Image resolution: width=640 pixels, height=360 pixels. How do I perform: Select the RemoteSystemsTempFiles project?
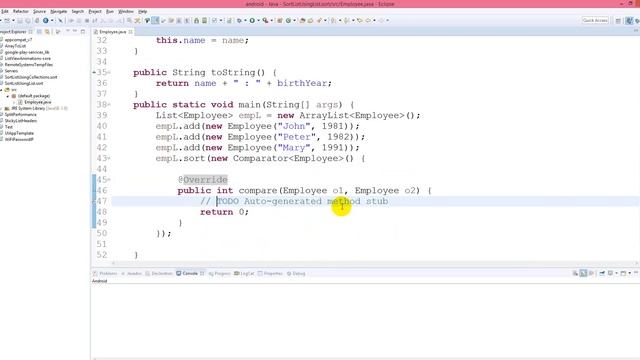(x=29, y=64)
